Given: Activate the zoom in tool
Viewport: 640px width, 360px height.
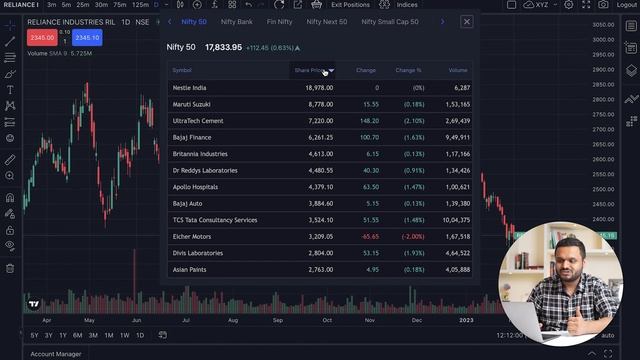Looking at the screenshot, I should 10,176.
